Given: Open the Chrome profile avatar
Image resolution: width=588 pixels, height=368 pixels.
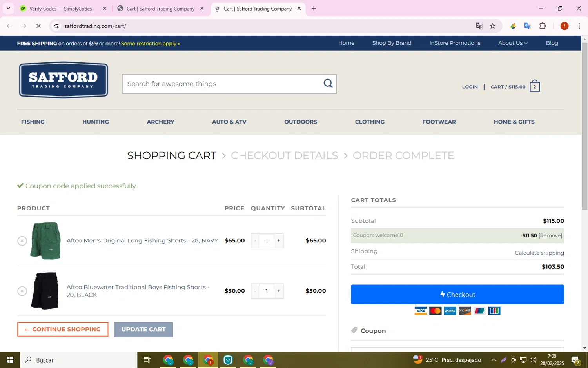Looking at the screenshot, I should pyautogui.click(x=564, y=26).
